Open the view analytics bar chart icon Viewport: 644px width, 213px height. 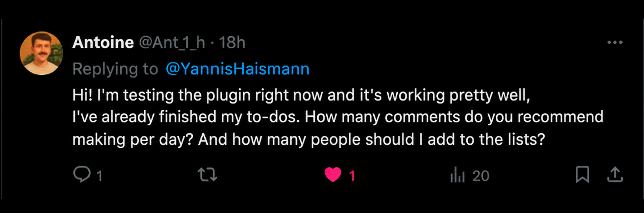point(457,175)
